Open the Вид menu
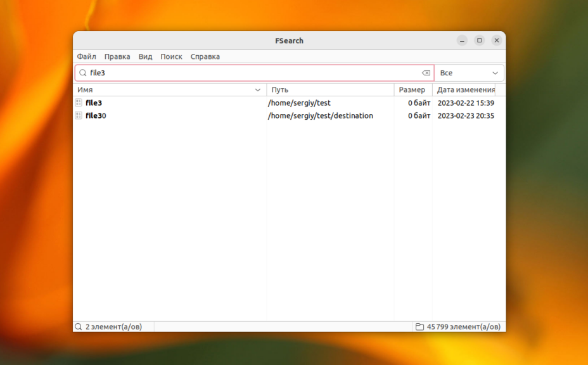Viewport: 588px width, 365px height. [145, 56]
